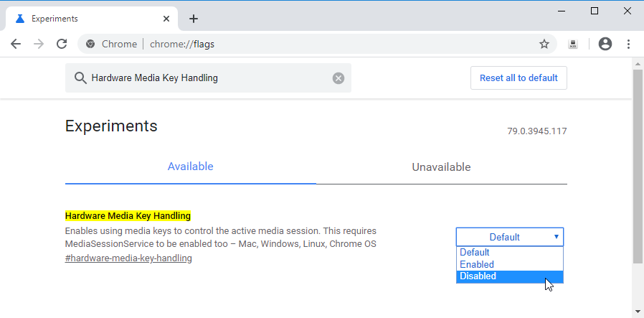Click the forward navigation arrow
Image resolution: width=644 pixels, height=318 pixels.
point(39,44)
